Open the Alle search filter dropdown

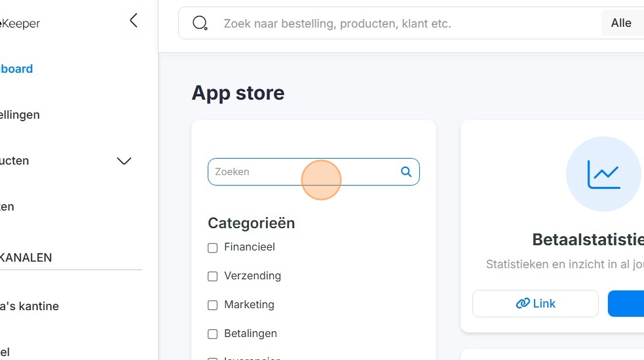click(621, 24)
